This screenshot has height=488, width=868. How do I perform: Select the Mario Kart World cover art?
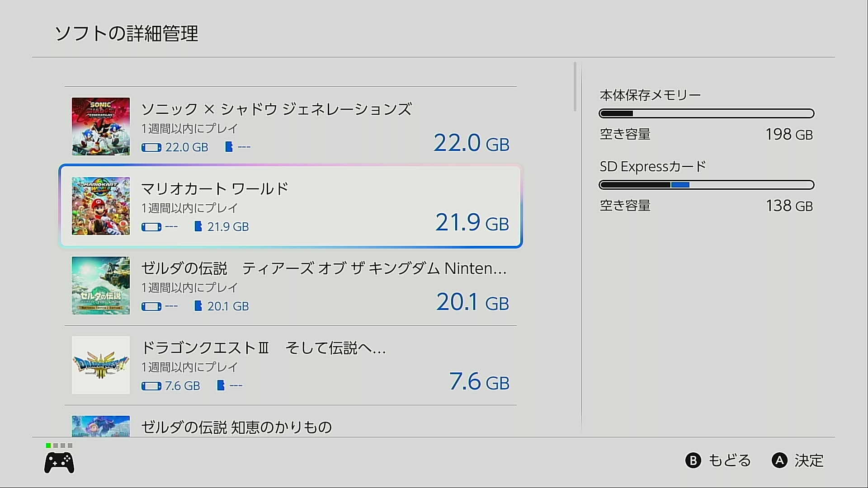101,206
